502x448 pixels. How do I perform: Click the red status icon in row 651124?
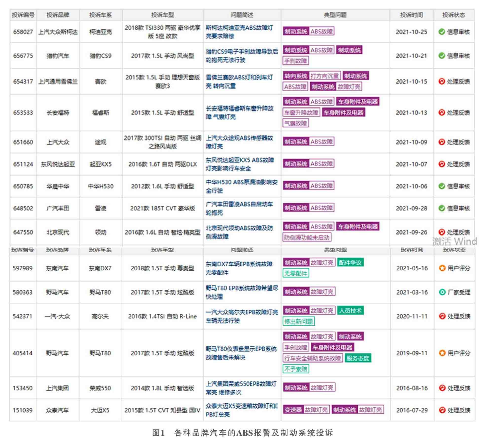[442, 164]
